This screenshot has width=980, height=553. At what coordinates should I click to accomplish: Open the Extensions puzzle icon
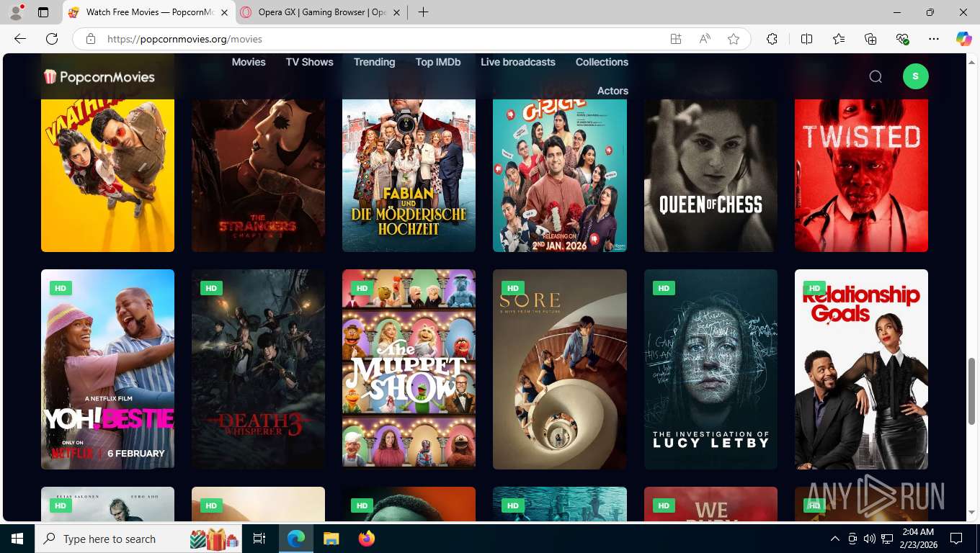click(x=772, y=39)
